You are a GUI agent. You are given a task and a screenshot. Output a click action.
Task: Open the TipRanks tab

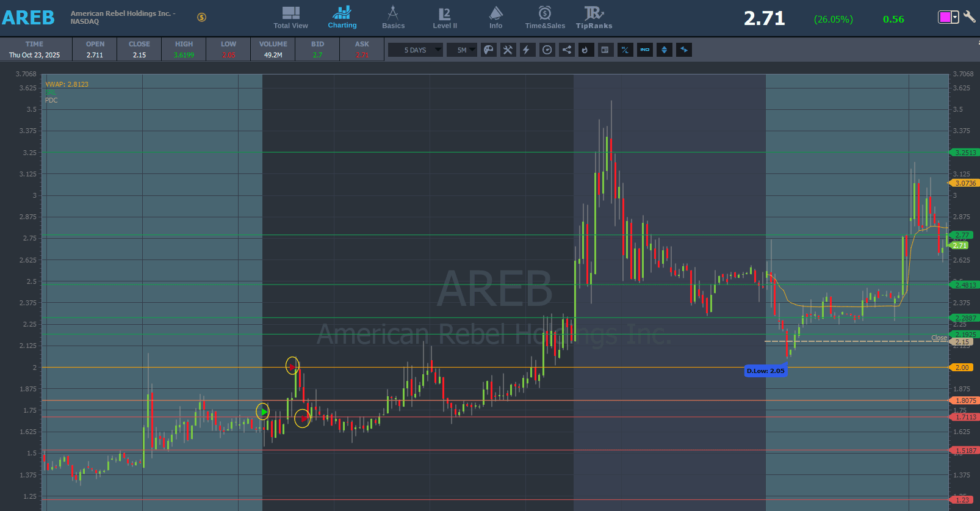(594, 18)
